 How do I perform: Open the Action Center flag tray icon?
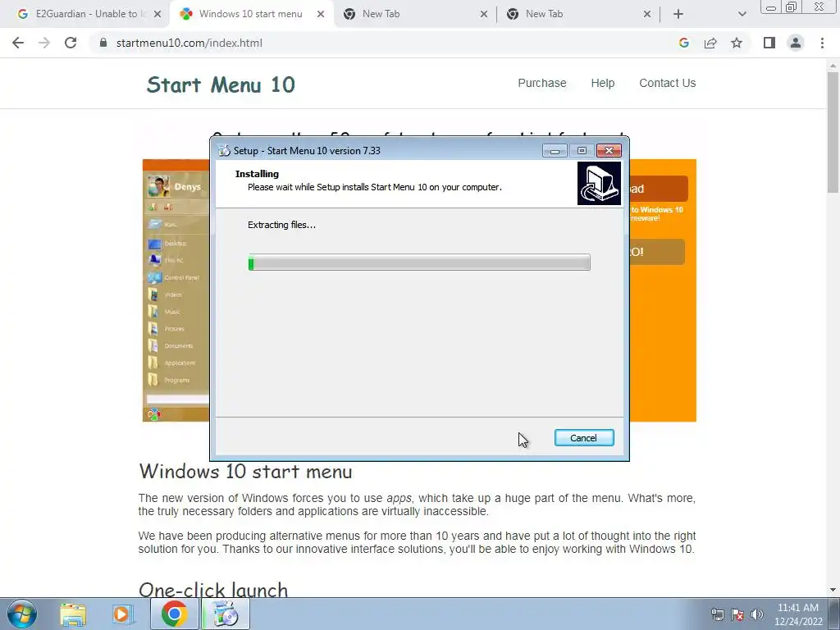pyautogui.click(x=737, y=614)
